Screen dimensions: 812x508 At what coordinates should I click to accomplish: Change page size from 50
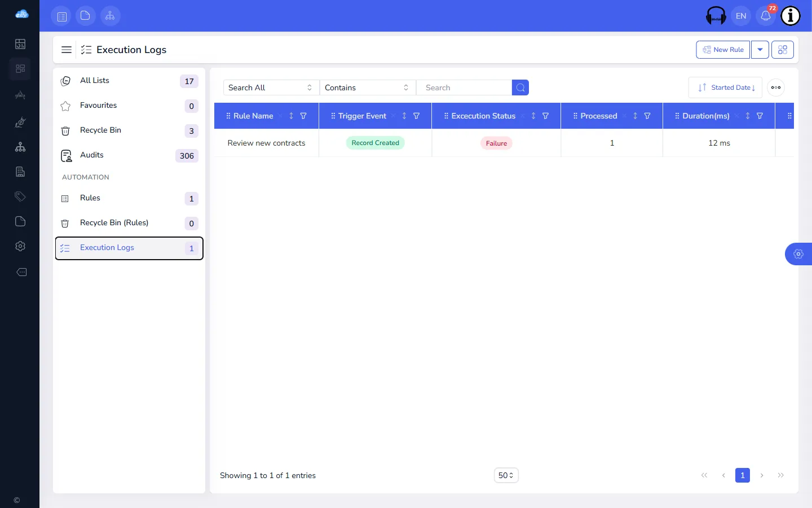506,475
